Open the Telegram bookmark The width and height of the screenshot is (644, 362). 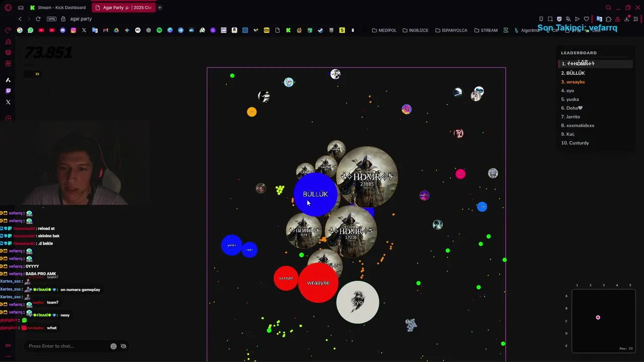181,30
